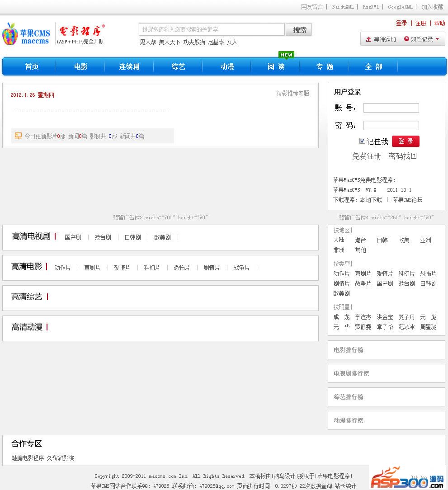Viewport: 448px width, 490px height.
Task: Click the 帮助 link at top right
Action: point(439,23)
